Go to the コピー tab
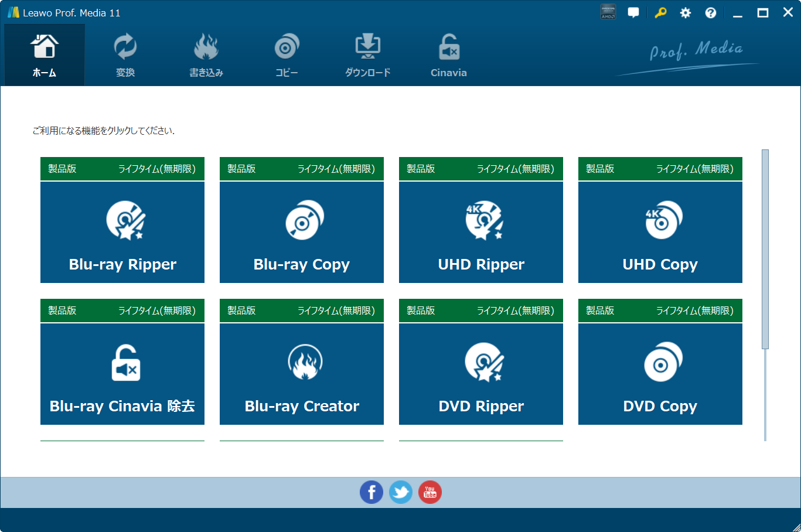 [x=287, y=56]
